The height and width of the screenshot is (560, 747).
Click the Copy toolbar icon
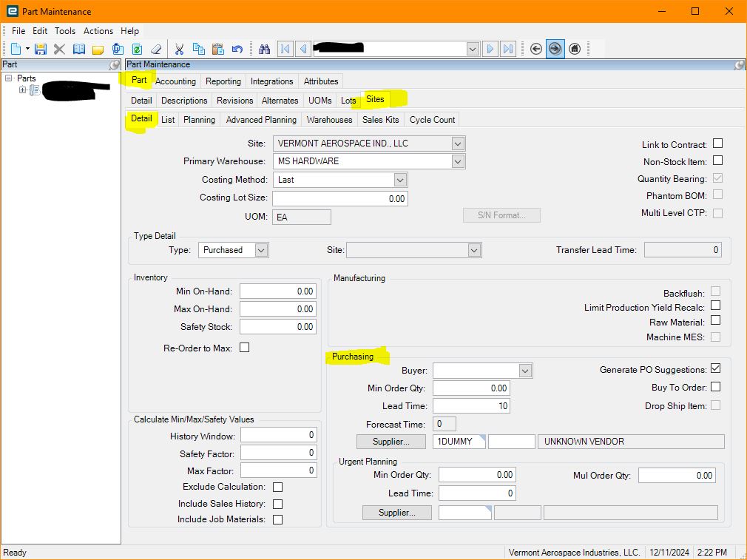pyautogui.click(x=199, y=49)
